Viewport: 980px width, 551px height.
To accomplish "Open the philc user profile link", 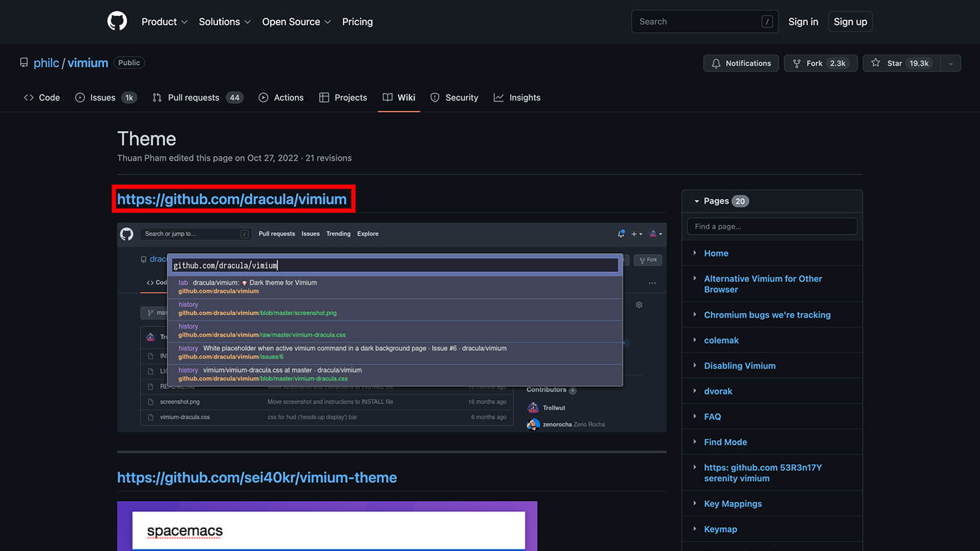I will pos(47,63).
